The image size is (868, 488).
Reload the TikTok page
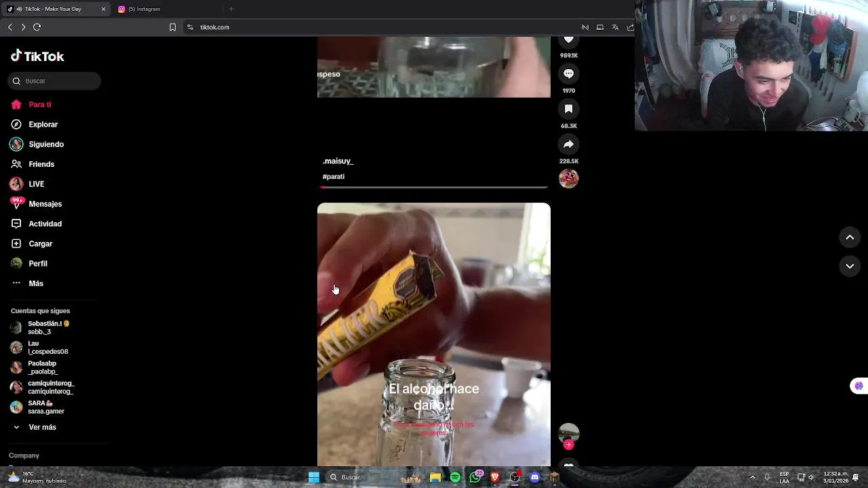(37, 27)
